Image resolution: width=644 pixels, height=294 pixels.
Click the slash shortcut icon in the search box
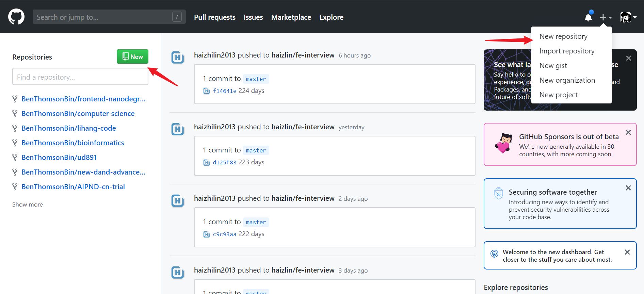point(177,17)
